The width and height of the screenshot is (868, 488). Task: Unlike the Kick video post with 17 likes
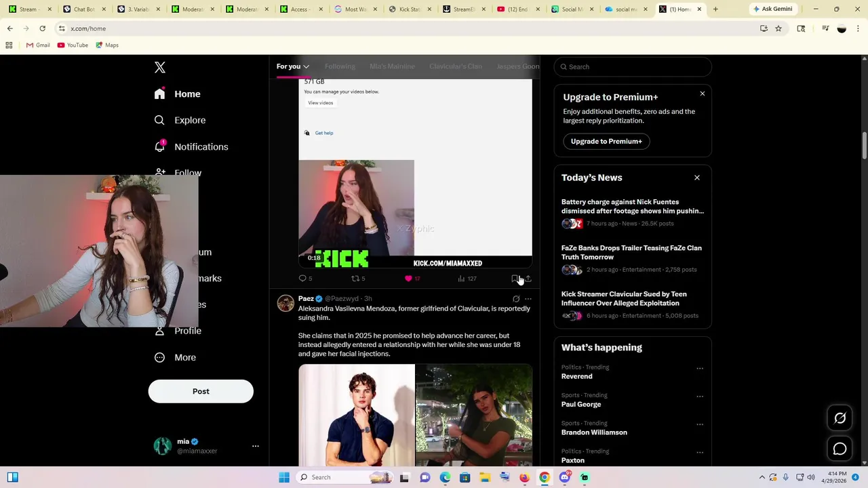408,279
